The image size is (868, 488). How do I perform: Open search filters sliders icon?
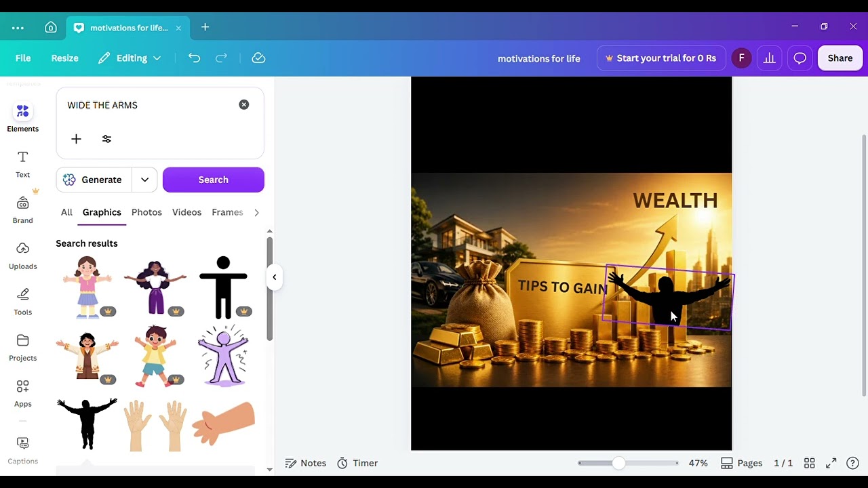pos(106,139)
